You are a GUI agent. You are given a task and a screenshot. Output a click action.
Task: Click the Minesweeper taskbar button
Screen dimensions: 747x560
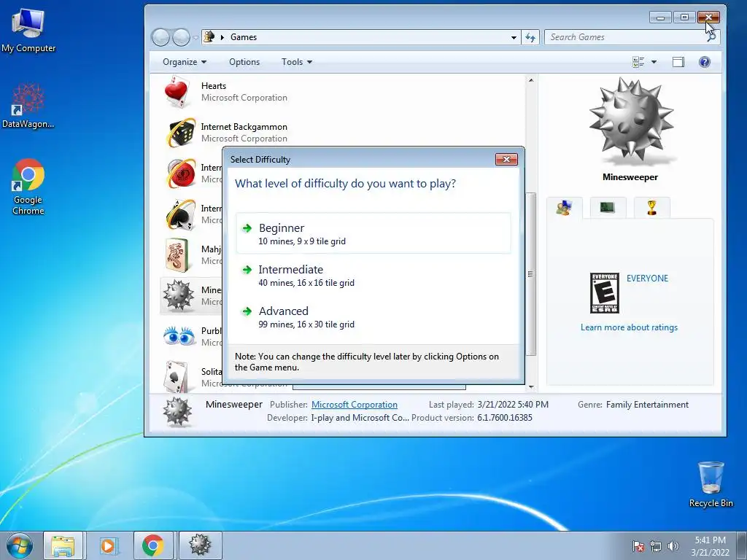[200, 545]
